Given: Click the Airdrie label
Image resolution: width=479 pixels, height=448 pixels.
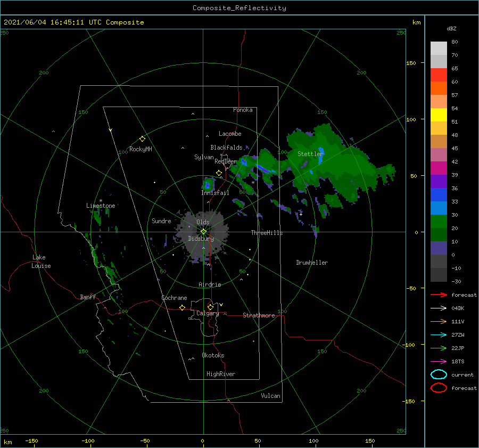Looking at the screenshot, I should coord(210,284).
